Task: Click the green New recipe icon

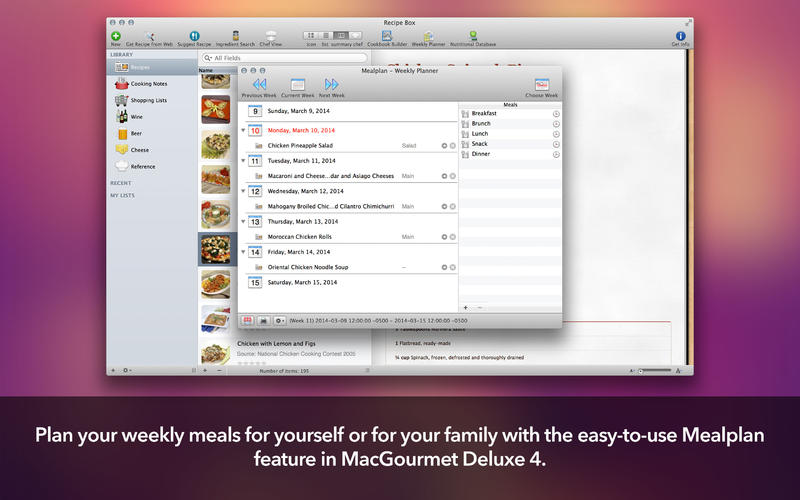Action: tap(116, 36)
